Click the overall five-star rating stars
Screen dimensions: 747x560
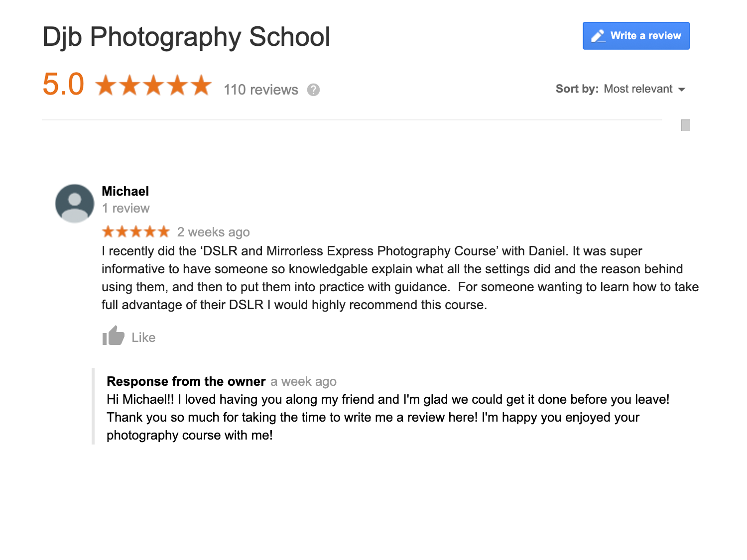(x=153, y=85)
